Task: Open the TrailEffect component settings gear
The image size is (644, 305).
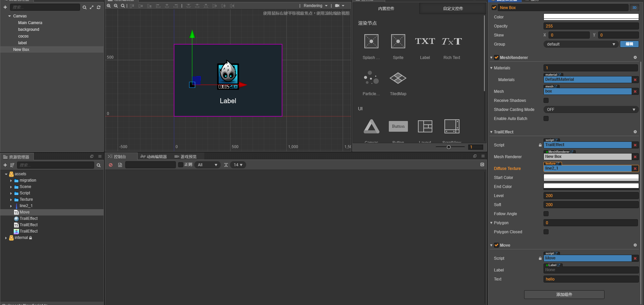Action: (x=635, y=132)
